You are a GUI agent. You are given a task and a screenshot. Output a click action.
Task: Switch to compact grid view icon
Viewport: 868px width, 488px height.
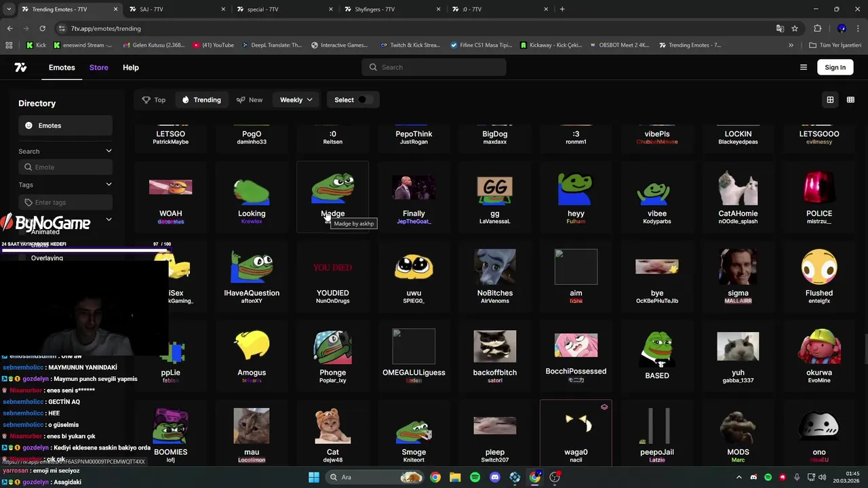pos(850,100)
